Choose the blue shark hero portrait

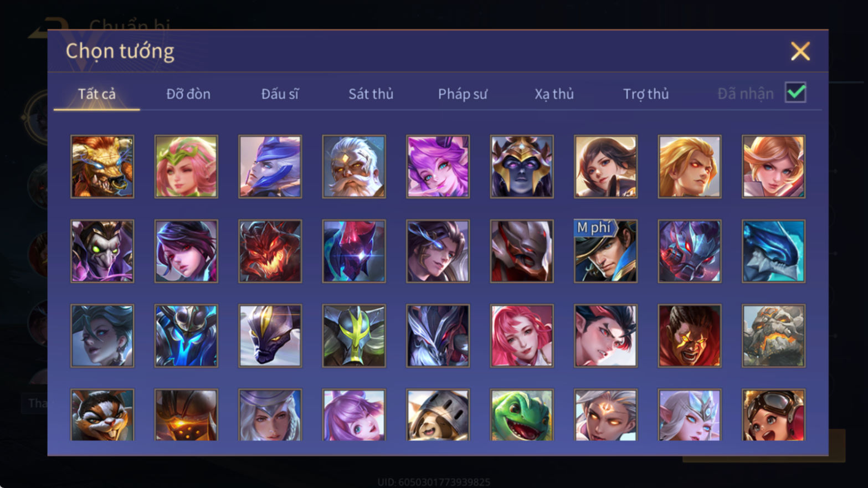tap(773, 251)
